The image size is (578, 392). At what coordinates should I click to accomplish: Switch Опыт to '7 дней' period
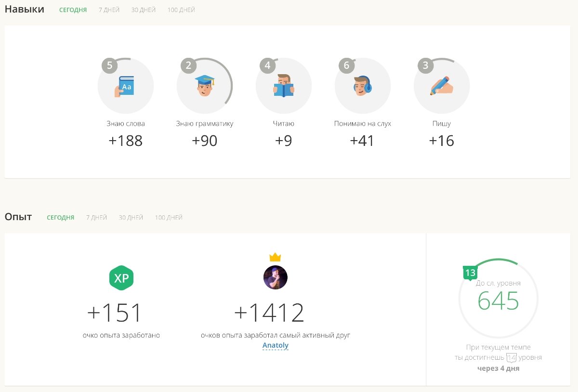pos(96,218)
